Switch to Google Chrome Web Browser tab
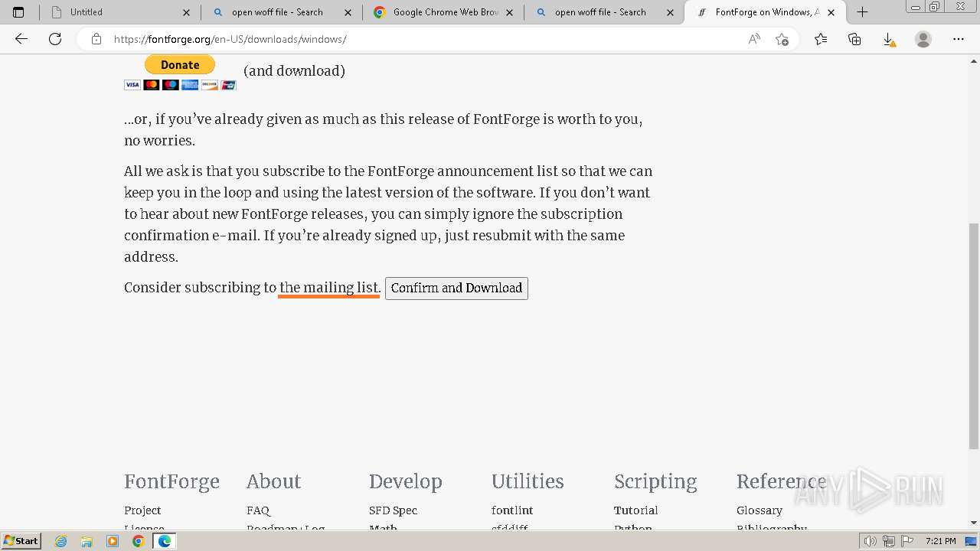Screen dimensions: 980x551 point(443,12)
